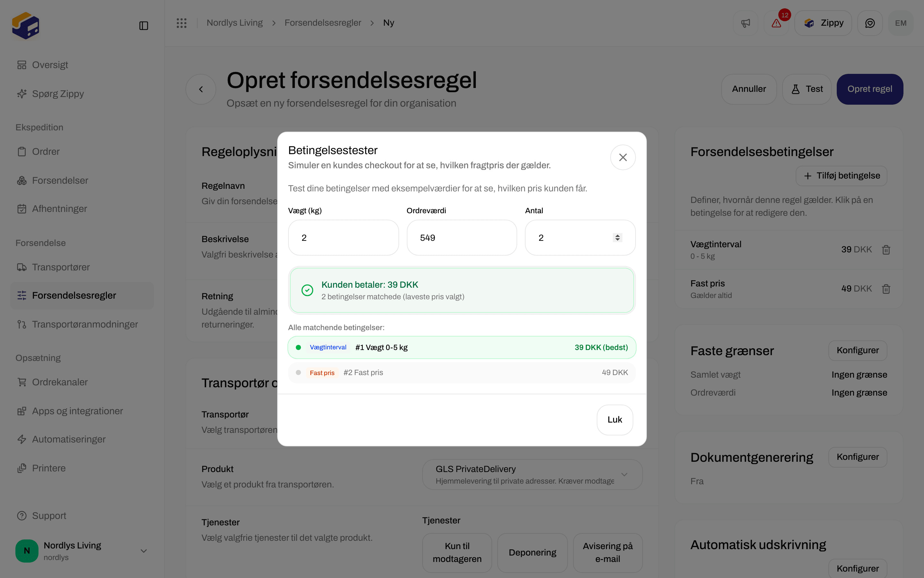Toggle Kun til modtageren service
This screenshot has height=578, width=924.
[x=457, y=553]
